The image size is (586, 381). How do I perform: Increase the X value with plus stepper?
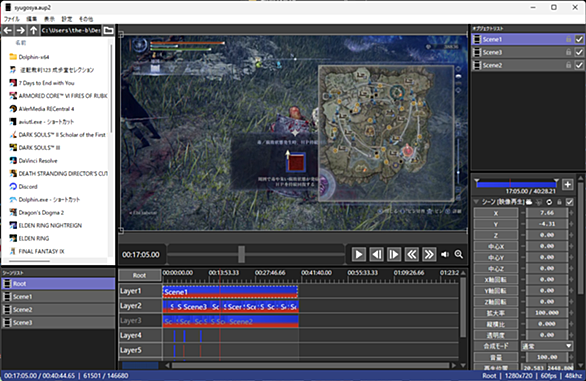571,213
